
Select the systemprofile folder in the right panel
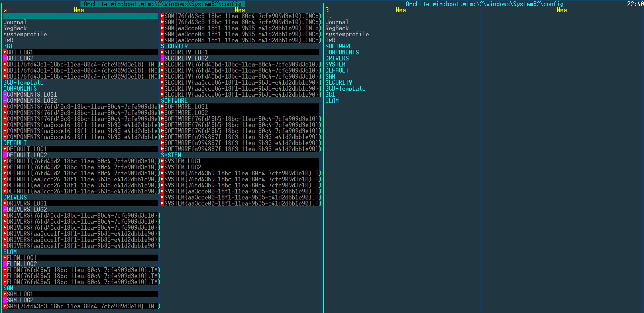pos(347,34)
